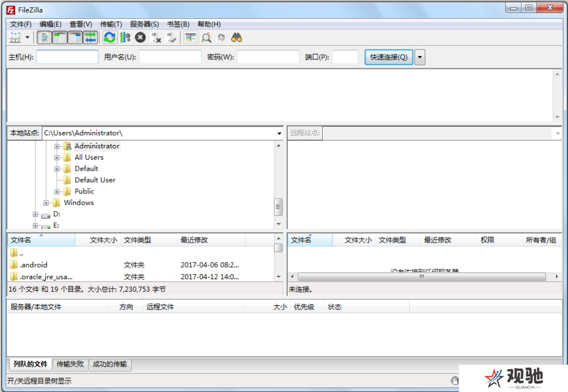This screenshot has width=568, height=392.
Task: Switch to the 传输失败 tab
Action: click(70, 364)
